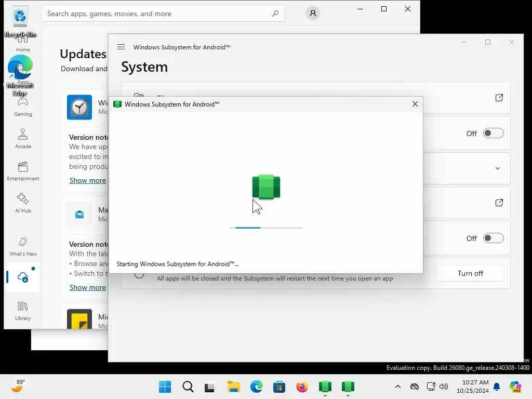The image size is (532, 399).
Task: Open the external link icon in the top settings row
Action: [499, 98]
